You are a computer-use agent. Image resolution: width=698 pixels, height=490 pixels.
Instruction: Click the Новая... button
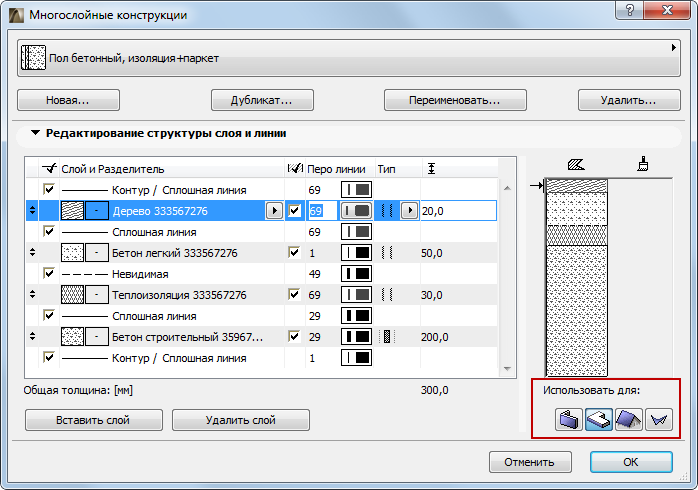pyautogui.click(x=68, y=100)
